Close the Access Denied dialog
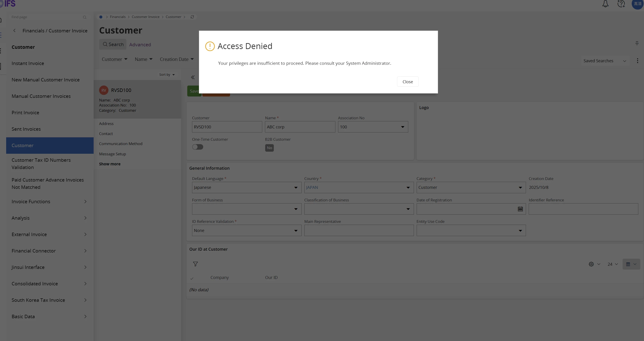 click(x=408, y=82)
